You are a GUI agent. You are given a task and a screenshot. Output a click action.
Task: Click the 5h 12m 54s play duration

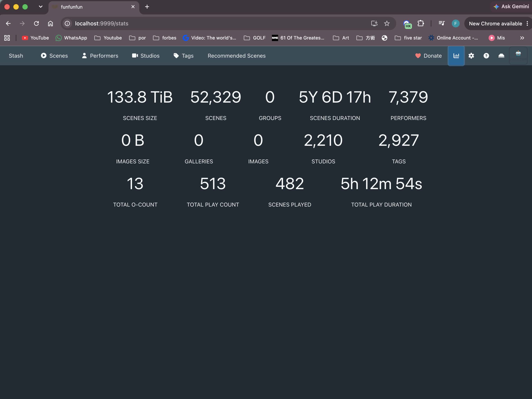[x=381, y=184]
